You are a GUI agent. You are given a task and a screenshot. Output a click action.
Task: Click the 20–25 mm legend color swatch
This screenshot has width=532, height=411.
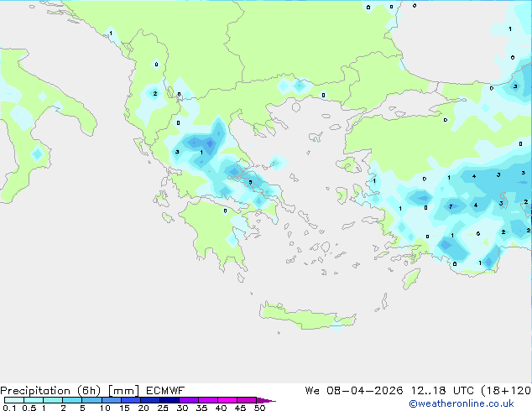[150, 400]
